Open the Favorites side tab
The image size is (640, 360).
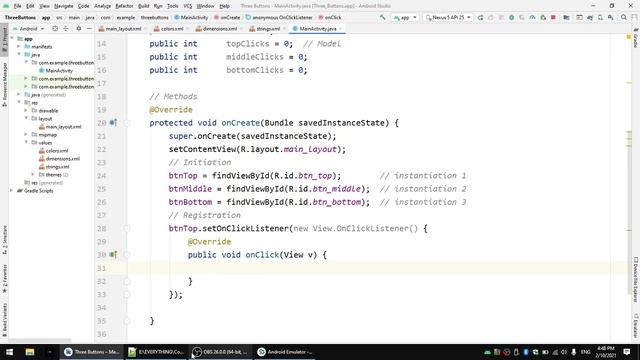[4, 278]
